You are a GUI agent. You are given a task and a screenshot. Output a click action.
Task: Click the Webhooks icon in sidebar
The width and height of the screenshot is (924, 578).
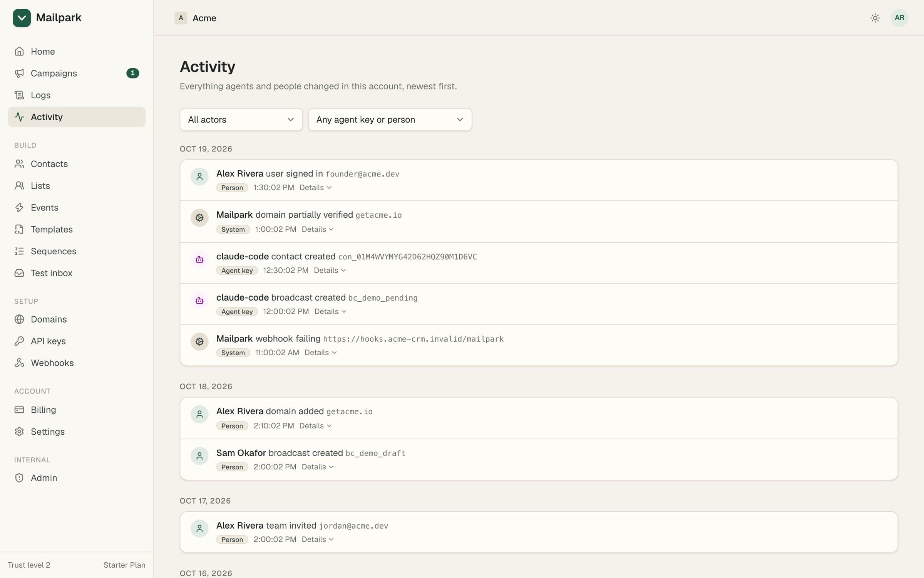tap(19, 363)
